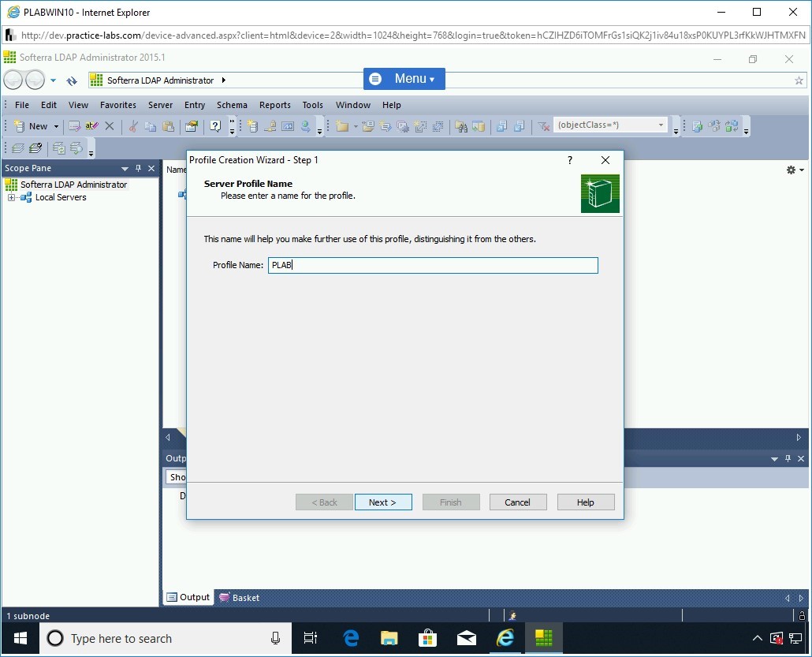Open the objectClass filter dropdown
This screenshot has width=812, height=657.
[x=661, y=125]
